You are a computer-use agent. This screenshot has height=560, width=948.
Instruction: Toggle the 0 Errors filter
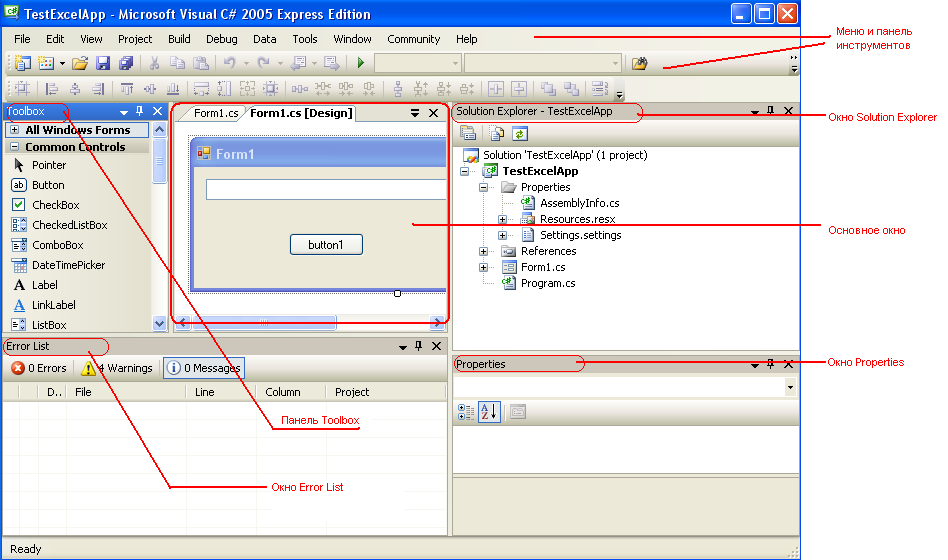[39, 368]
